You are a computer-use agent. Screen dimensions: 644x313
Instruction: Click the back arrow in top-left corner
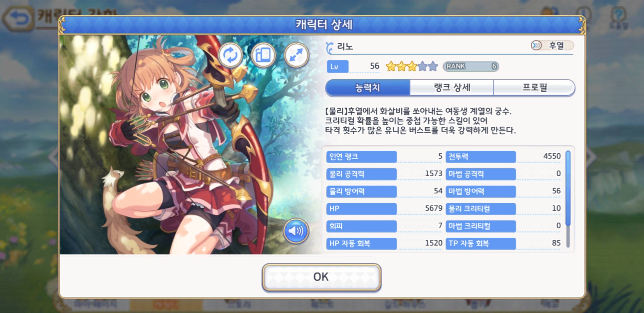click(x=18, y=19)
